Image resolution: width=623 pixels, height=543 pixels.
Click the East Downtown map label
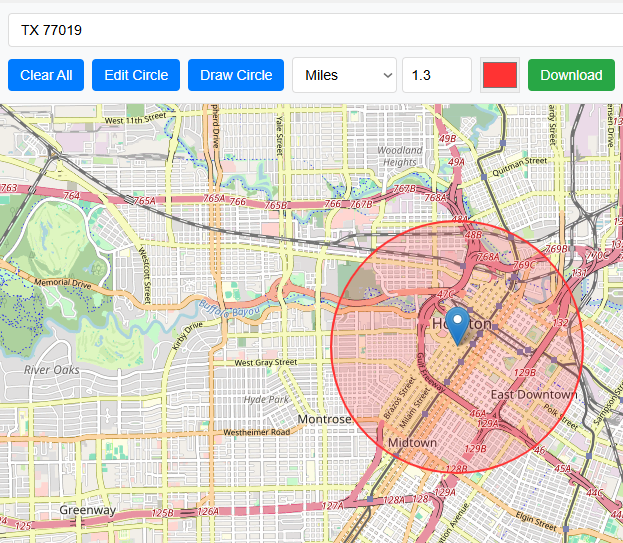(534, 395)
